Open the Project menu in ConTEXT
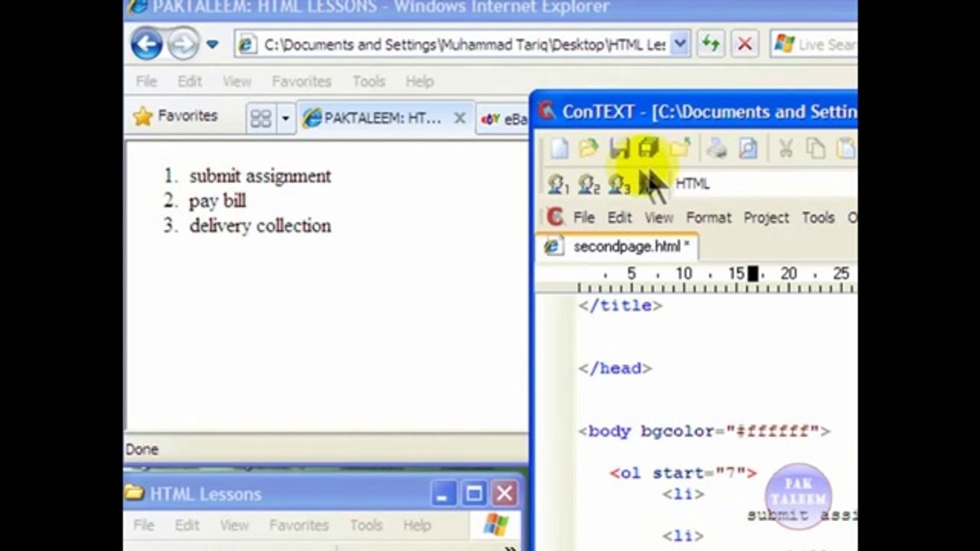 tap(766, 217)
